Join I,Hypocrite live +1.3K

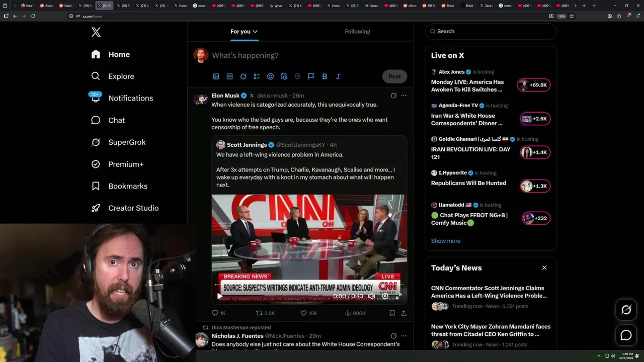[535, 186]
